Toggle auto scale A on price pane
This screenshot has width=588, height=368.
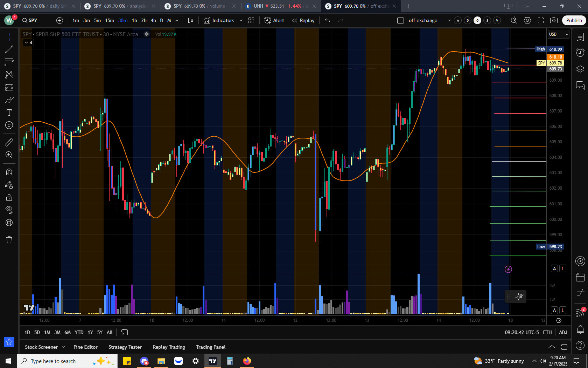[x=554, y=268]
